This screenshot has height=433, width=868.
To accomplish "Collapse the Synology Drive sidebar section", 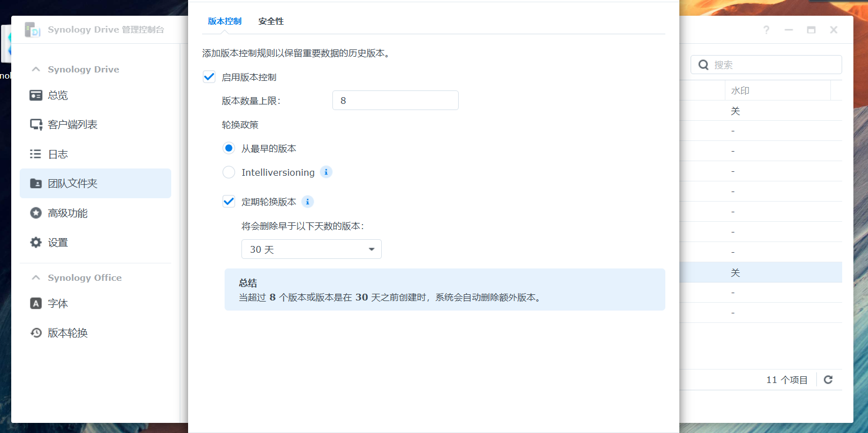I will click(x=36, y=70).
